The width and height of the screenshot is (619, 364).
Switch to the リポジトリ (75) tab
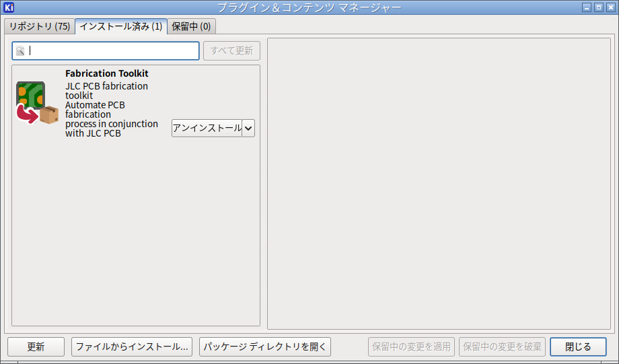pos(40,26)
